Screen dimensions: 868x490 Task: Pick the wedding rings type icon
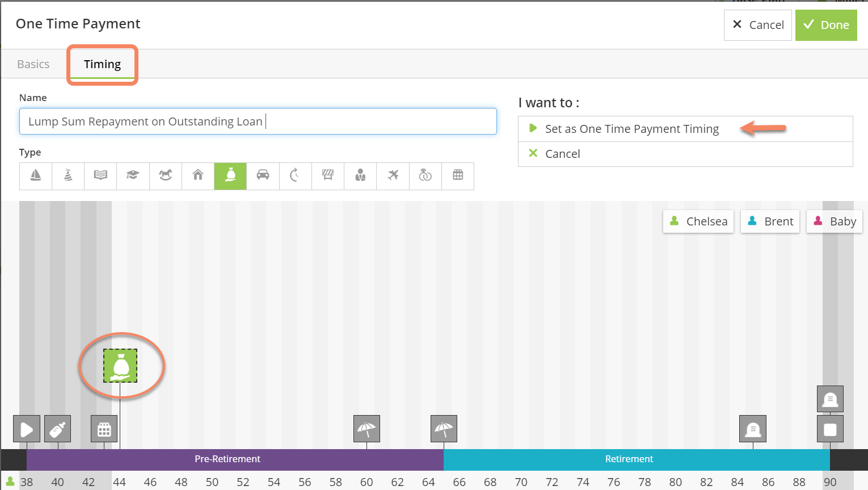425,176
